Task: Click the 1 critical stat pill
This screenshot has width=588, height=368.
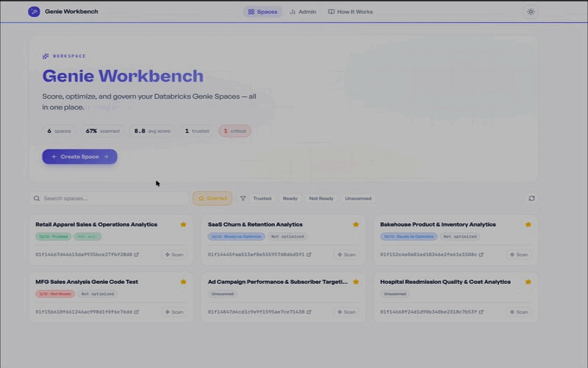Action: 234,131
